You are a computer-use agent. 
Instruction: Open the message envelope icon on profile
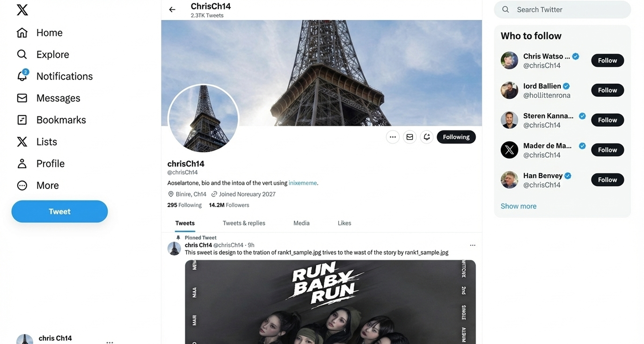click(410, 137)
